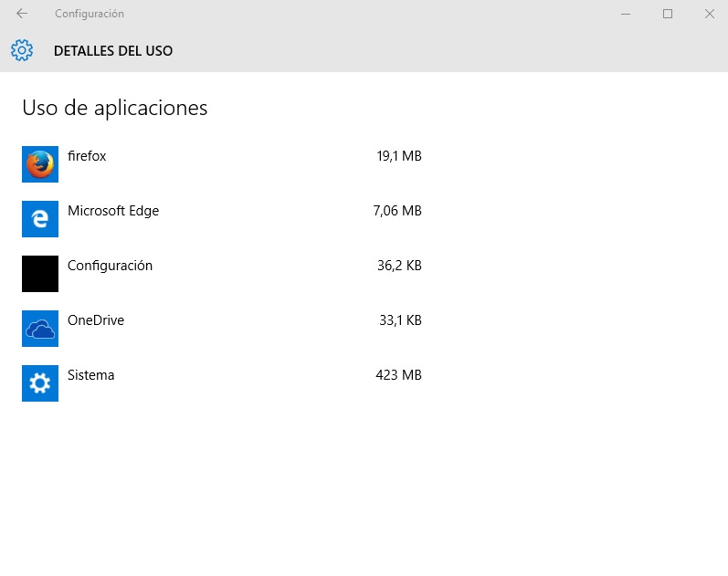
Task: Click the Uso de aplicaciones heading
Action: (x=115, y=108)
